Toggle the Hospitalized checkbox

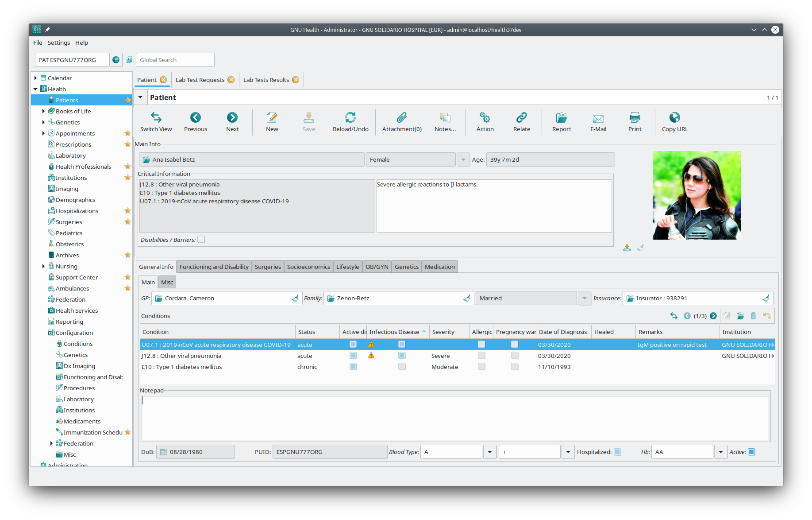coord(618,451)
